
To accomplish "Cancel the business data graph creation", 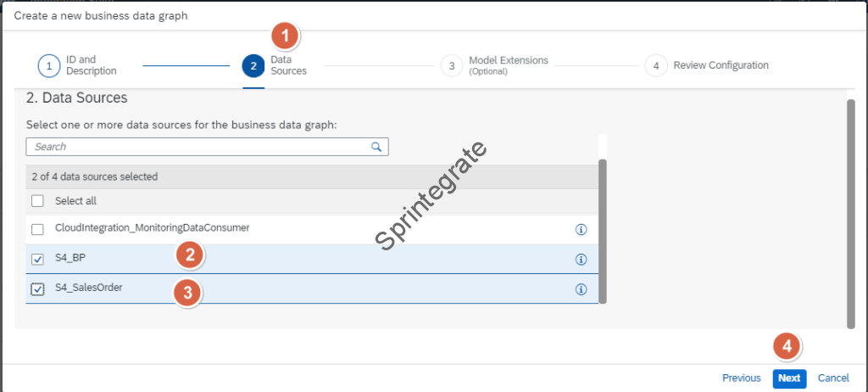I will (x=833, y=378).
